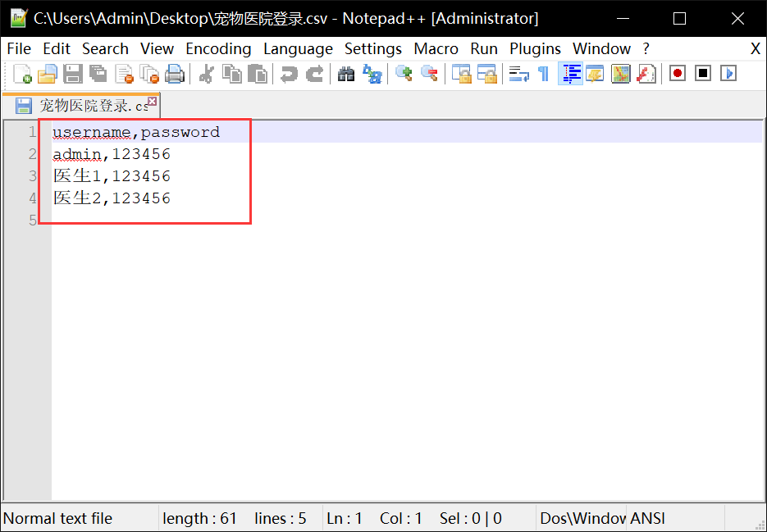This screenshot has width=767, height=532.
Task: Click the Save file floppy icon
Action: click(x=73, y=74)
